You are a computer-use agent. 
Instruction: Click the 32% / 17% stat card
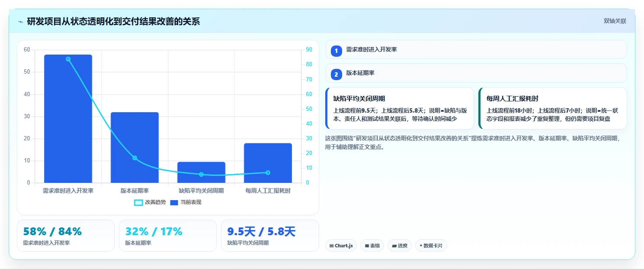click(x=168, y=236)
